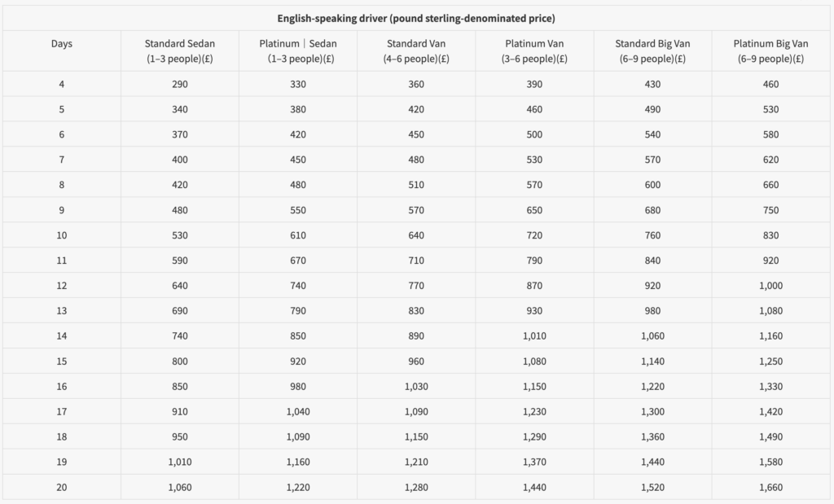Click Standard Van price for 16 days
Screen dimensions: 834x504
[416, 386]
